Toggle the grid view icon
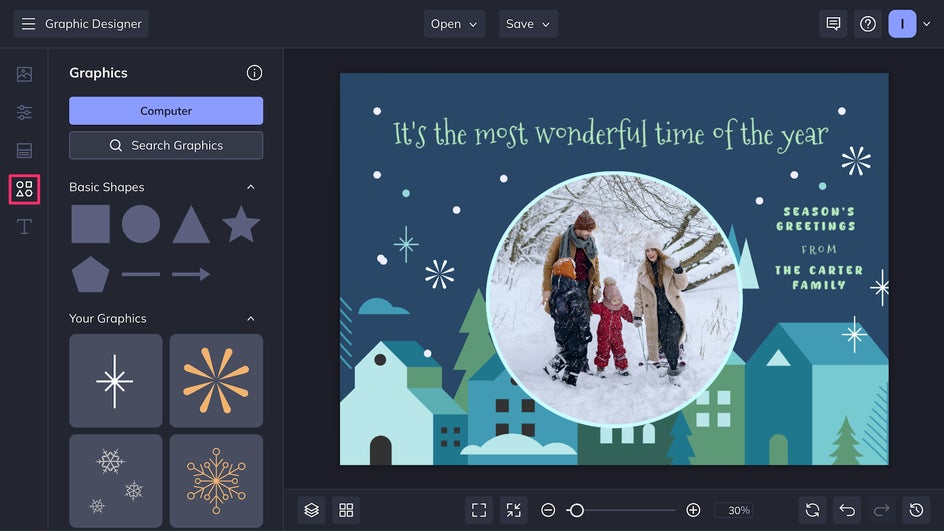Viewport: 944px width, 531px height. point(346,511)
